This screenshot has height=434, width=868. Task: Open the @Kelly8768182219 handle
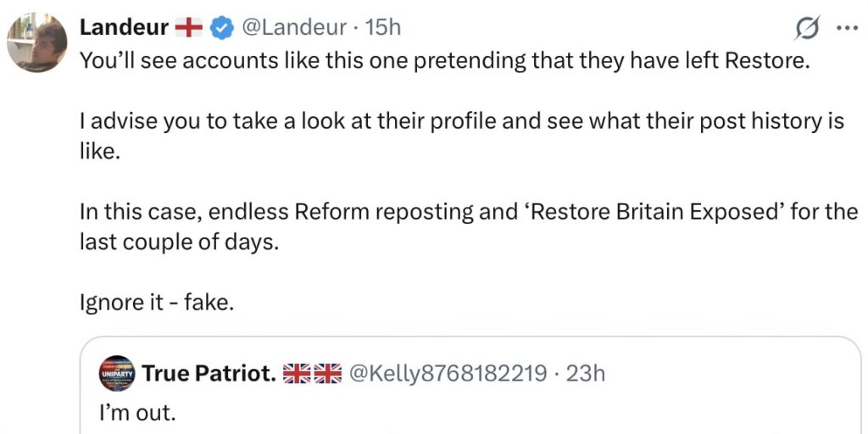coord(448,373)
